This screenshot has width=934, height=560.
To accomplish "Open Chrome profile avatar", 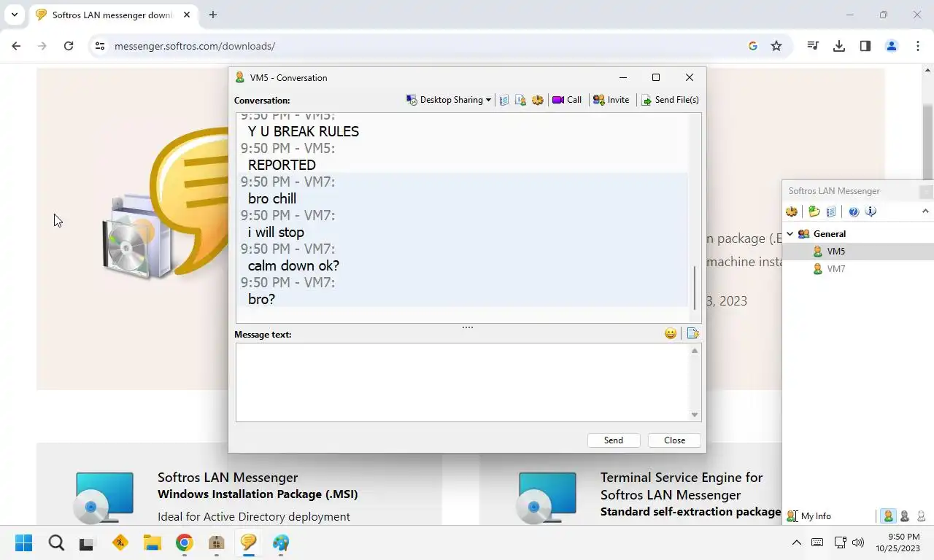I will [x=892, y=46].
